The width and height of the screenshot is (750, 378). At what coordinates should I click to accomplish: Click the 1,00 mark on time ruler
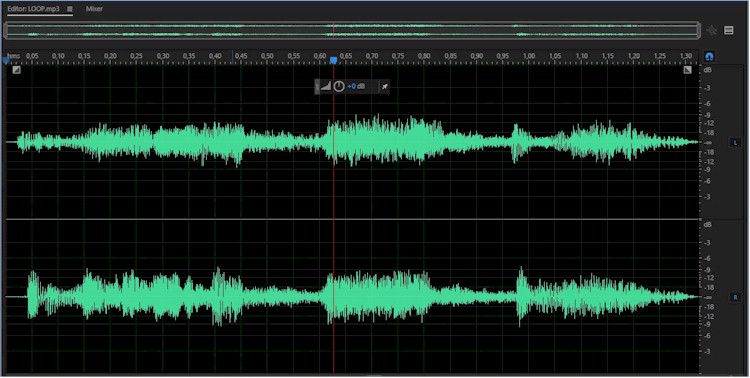click(529, 56)
